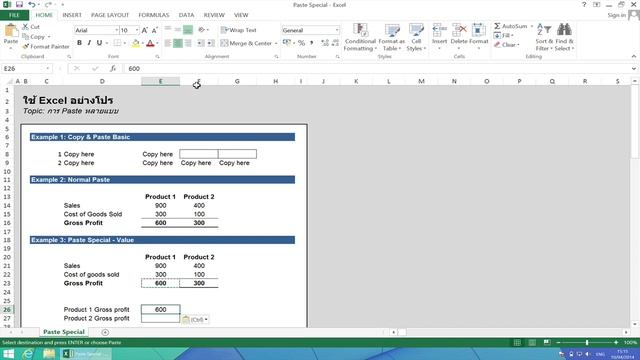Toggle Italic formatting

[89, 43]
